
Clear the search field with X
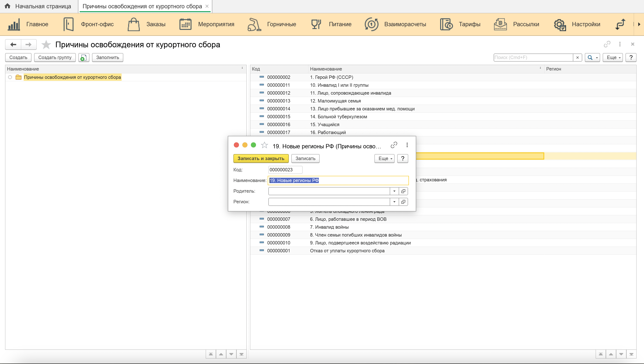tap(578, 58)
